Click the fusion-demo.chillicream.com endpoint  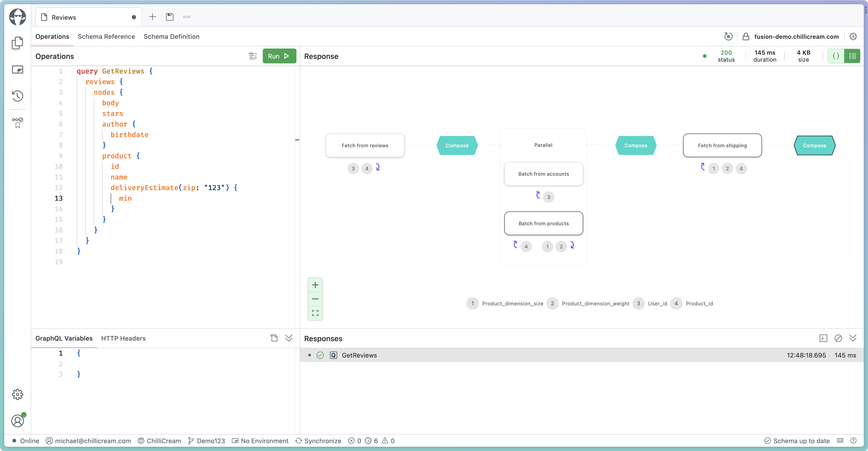pos(797,36)
